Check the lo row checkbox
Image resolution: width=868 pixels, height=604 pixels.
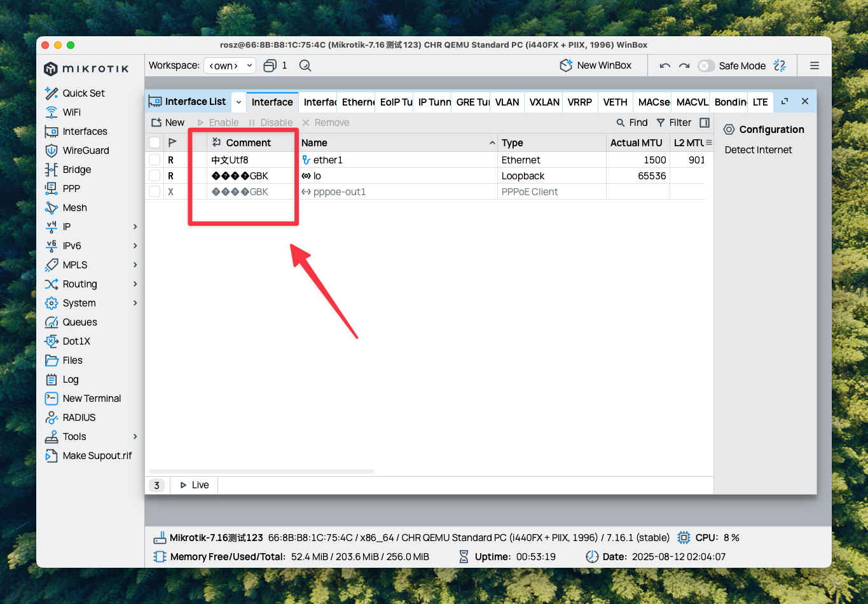point(155,175)
